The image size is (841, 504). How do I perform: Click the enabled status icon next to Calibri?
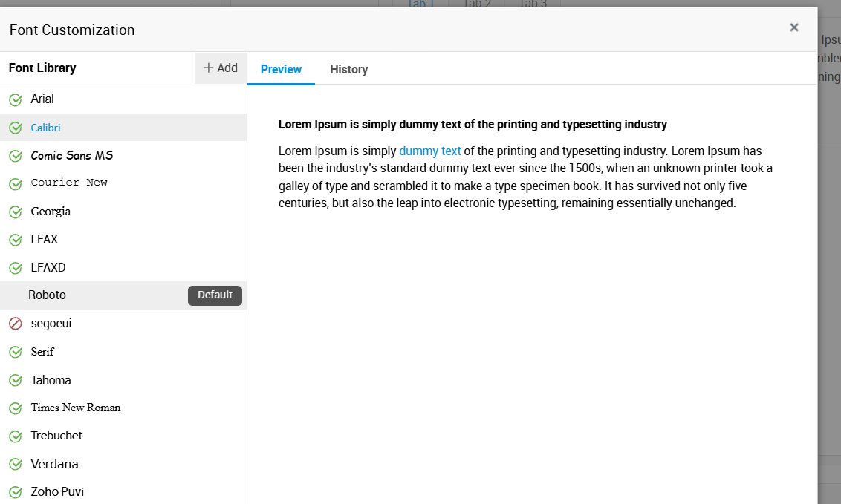16,128
